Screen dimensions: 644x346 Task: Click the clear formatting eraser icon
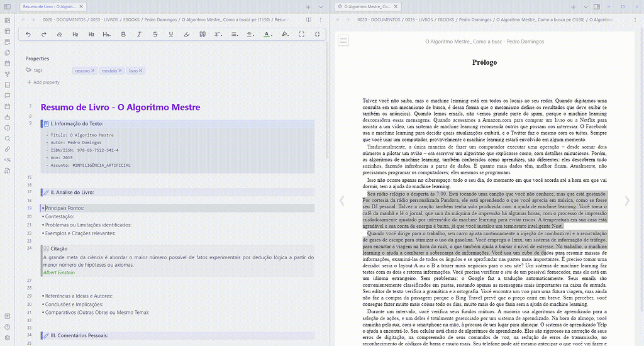60,35
